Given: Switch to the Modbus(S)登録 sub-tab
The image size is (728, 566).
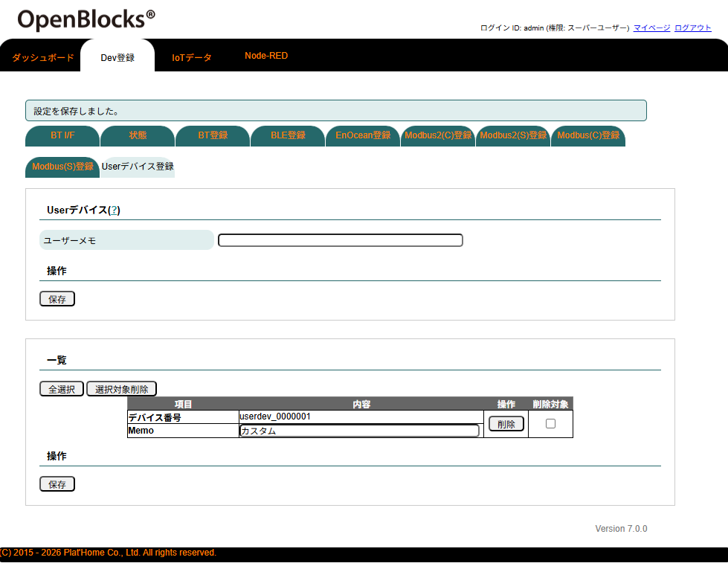Looking at the screenshot, I should (62, 167).
